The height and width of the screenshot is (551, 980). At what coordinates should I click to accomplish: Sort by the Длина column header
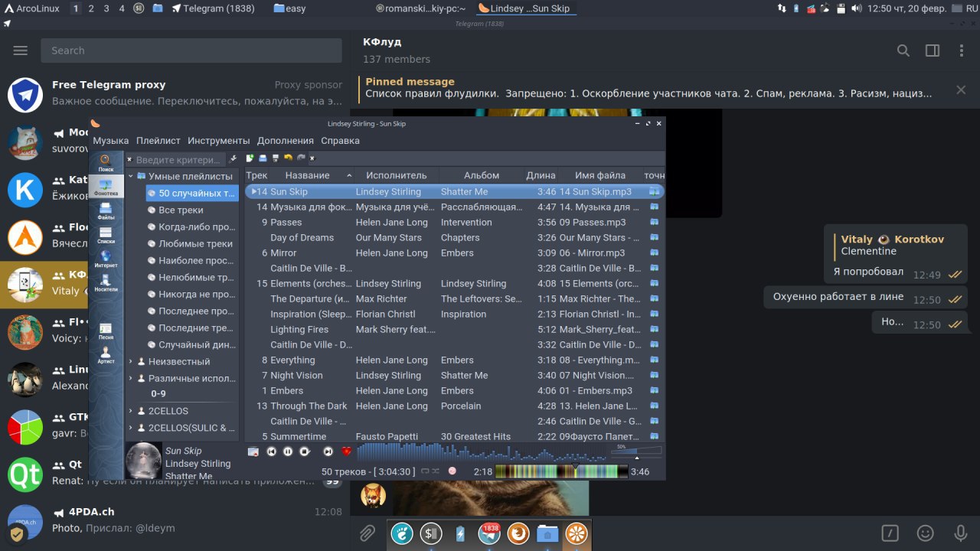[x=541, y=175]
